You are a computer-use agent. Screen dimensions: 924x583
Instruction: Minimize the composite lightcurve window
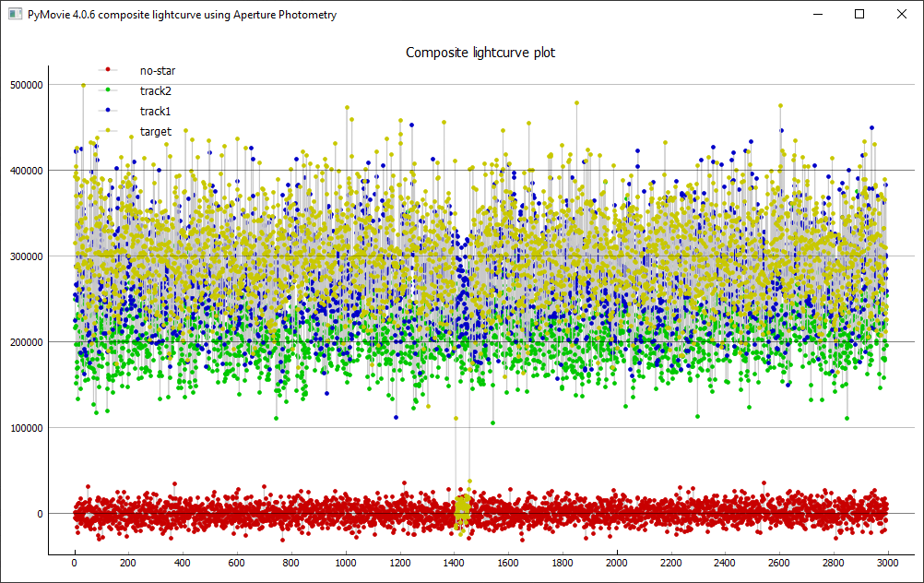(x=818, y=15)
